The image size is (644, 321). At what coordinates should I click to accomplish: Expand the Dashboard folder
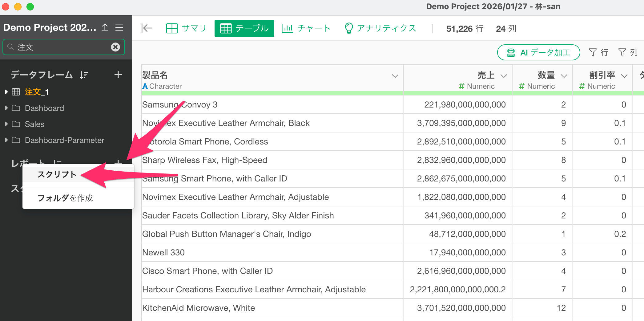coord(6,108)
